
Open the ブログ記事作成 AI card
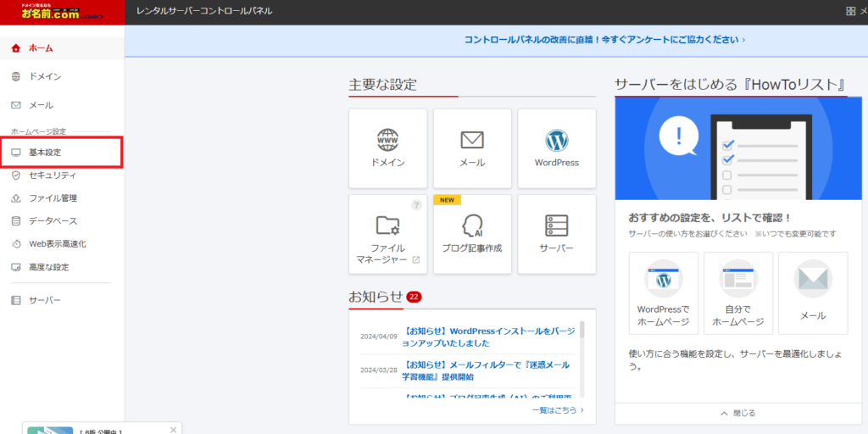[x=472, y=234]
